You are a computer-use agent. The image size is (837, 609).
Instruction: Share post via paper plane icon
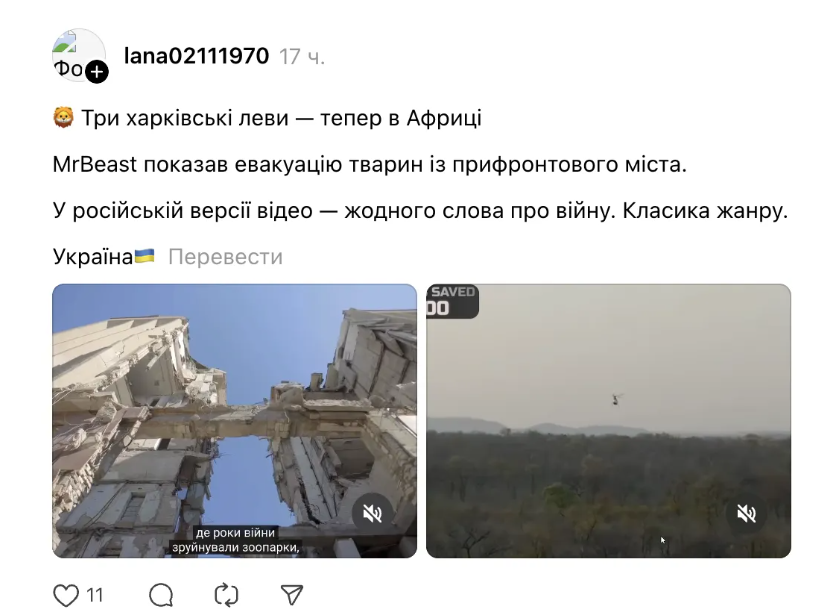coord(291,595)
